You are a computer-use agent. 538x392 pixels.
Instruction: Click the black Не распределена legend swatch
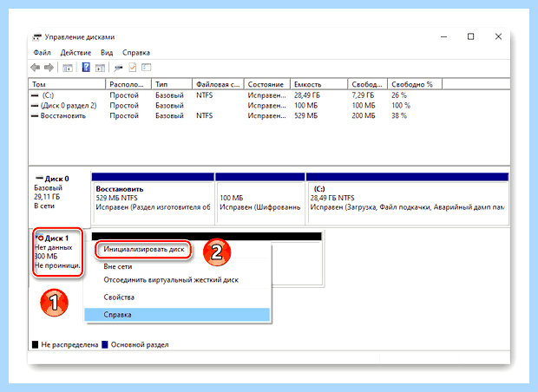click(x=35, y=344)
